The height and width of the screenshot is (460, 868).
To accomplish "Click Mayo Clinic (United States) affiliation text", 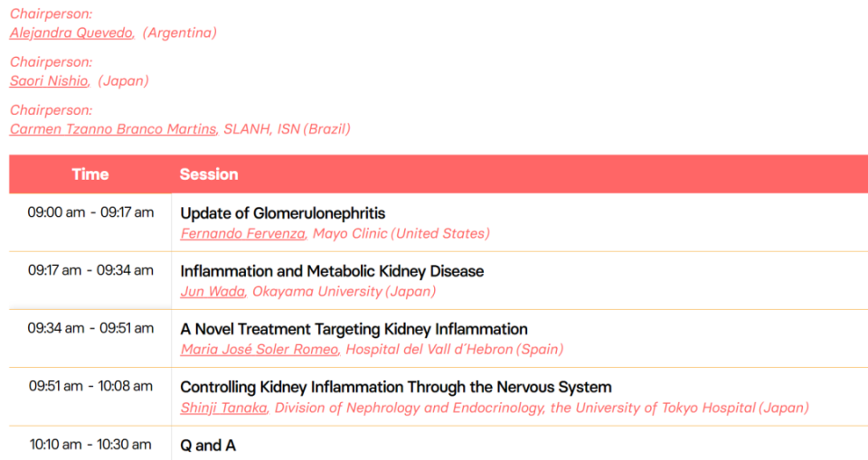I will (x=401, y=233).
